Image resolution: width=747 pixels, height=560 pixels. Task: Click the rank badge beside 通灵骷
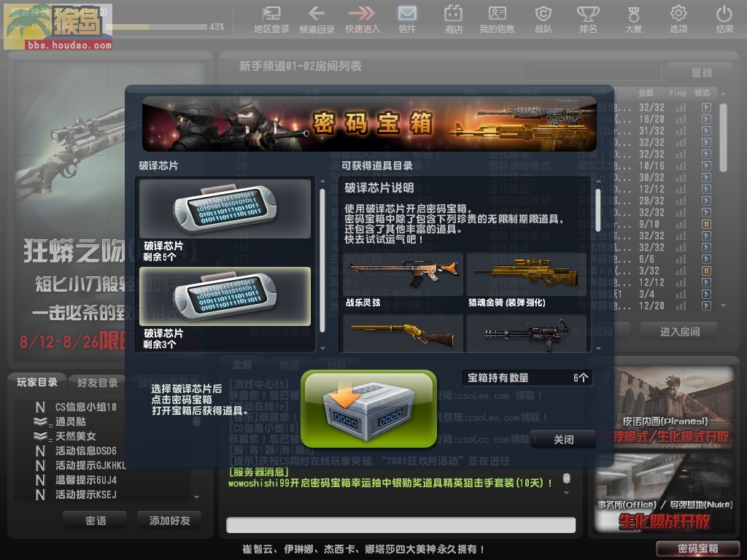[x=41, y=421]
